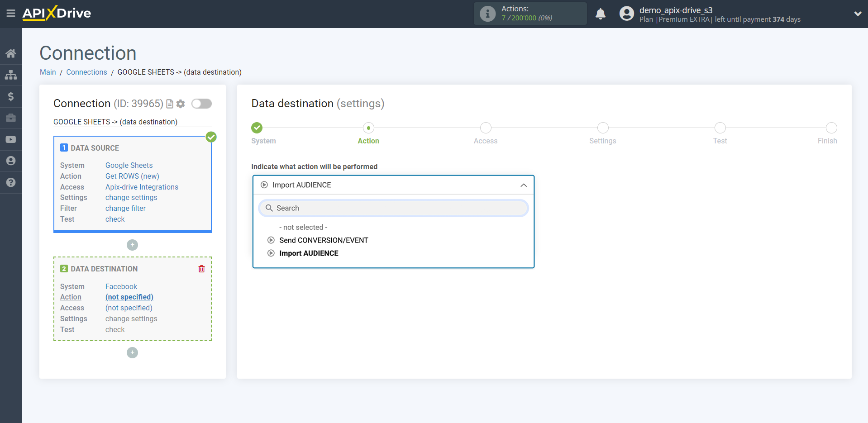This screenshot has width=868, height=423.
Task: Open the profile sidebar icon
Action: tap(11, 161)
